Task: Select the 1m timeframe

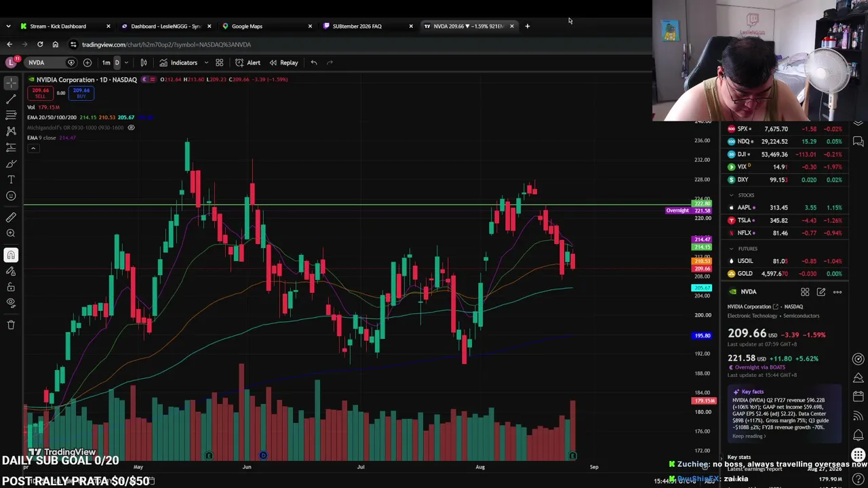Action: coord(106,62)
